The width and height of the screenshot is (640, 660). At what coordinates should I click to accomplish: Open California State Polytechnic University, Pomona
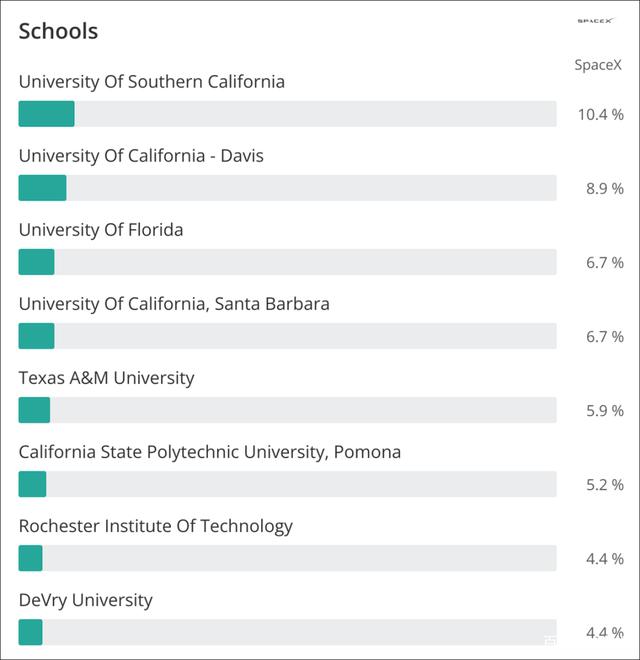[210, 452]
